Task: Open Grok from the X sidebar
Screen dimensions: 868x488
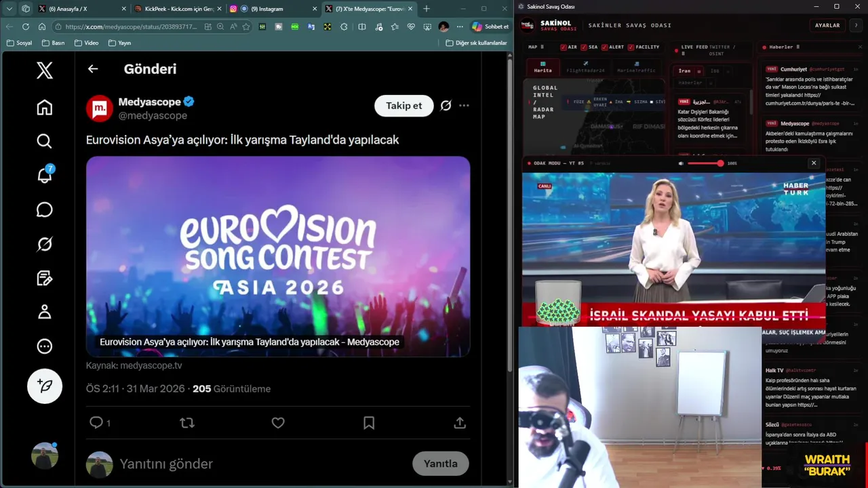Action: [x=44, y=244]
